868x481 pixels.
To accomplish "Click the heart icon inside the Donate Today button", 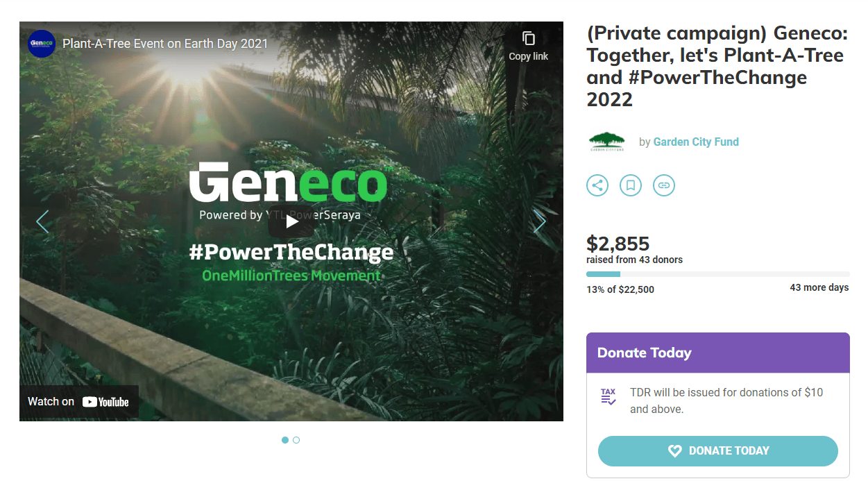I will coord(675,450).
